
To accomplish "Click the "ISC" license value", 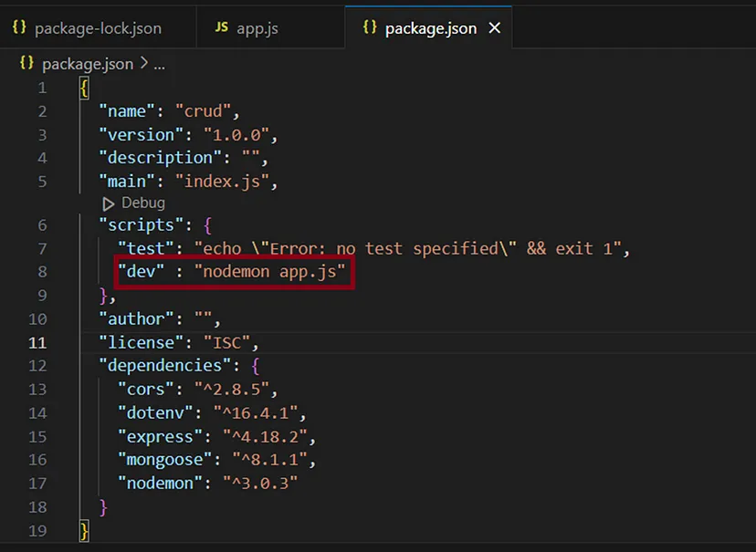I will pyautogui.click(x=226, y=342).
